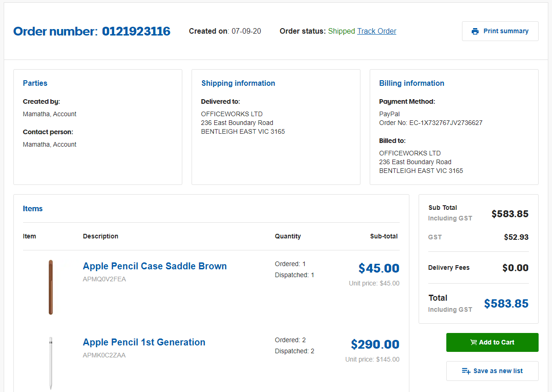The width and height of the screenshot is (552, 392).
Task: Save order as new list
Action: [492, 371]
